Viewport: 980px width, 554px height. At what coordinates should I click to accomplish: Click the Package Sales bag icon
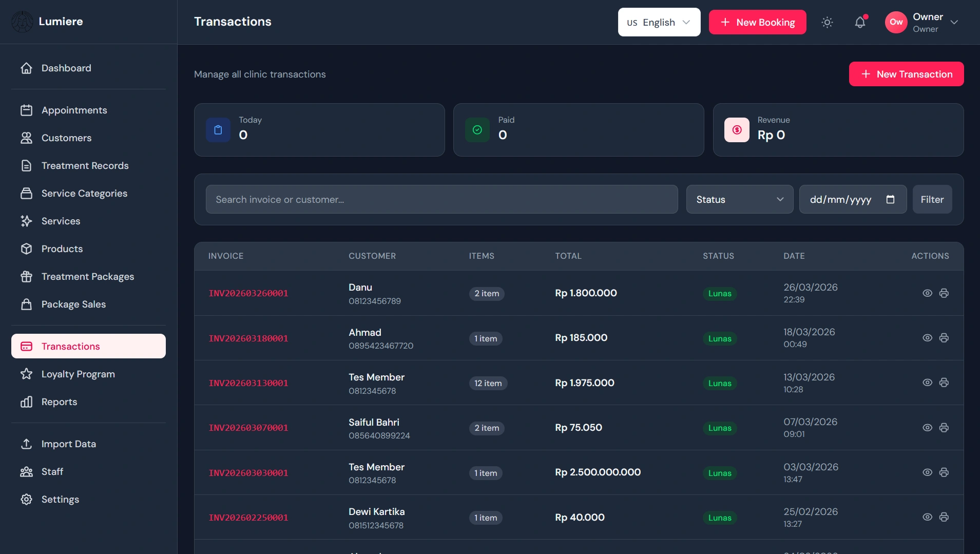[26, 304]
